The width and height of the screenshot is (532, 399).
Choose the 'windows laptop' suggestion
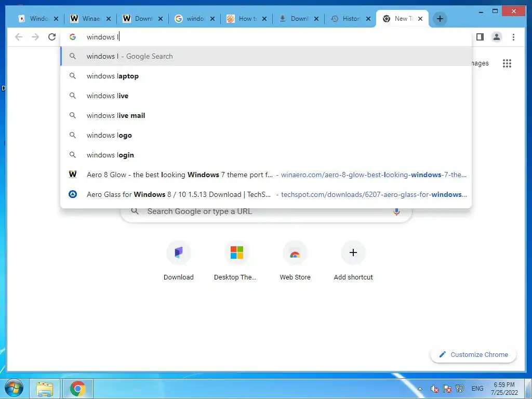(x=266, y=76)
